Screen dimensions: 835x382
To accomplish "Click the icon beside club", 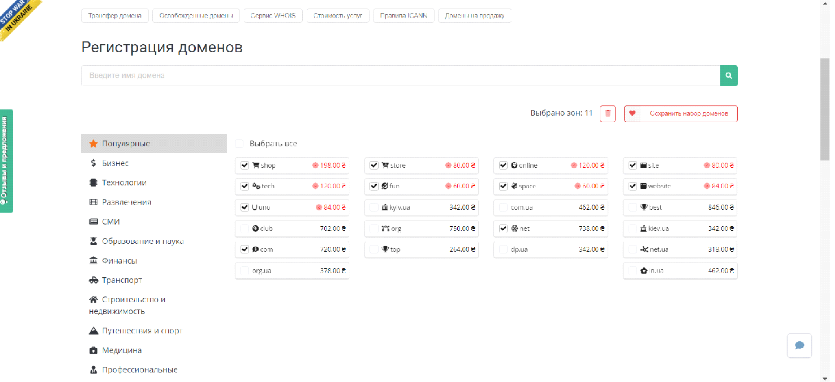I will coord(255,229).
